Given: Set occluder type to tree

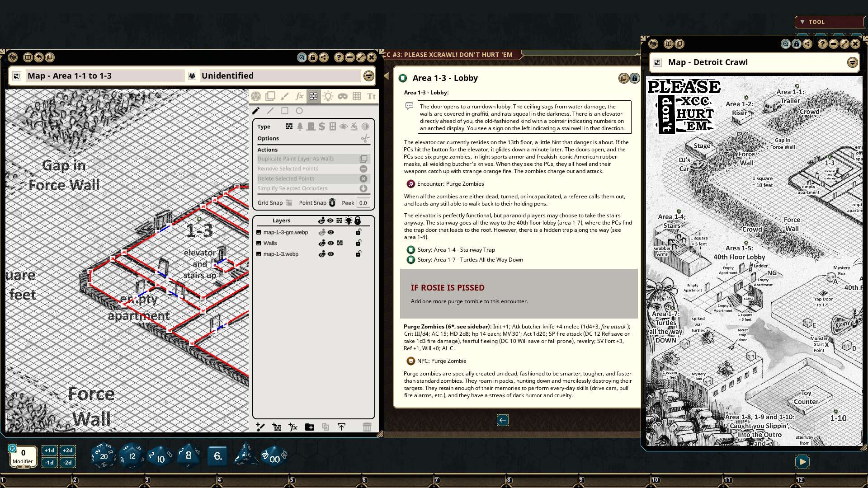Looking at the screenshot, I should point(300,127).
